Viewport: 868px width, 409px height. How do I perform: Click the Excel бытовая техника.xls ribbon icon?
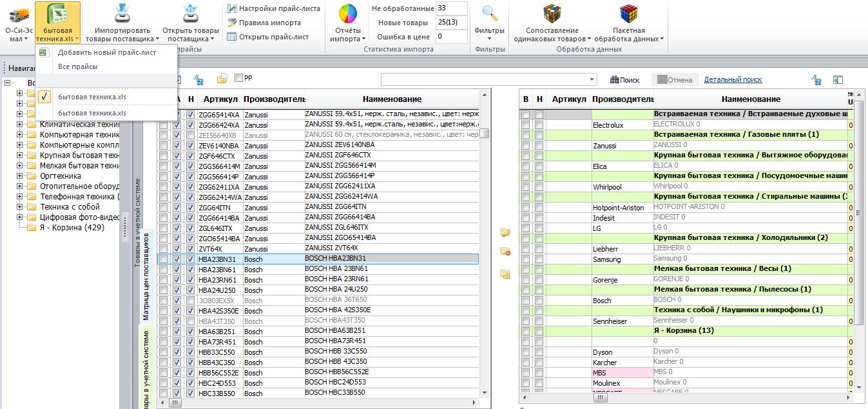(x=57, y=14)
